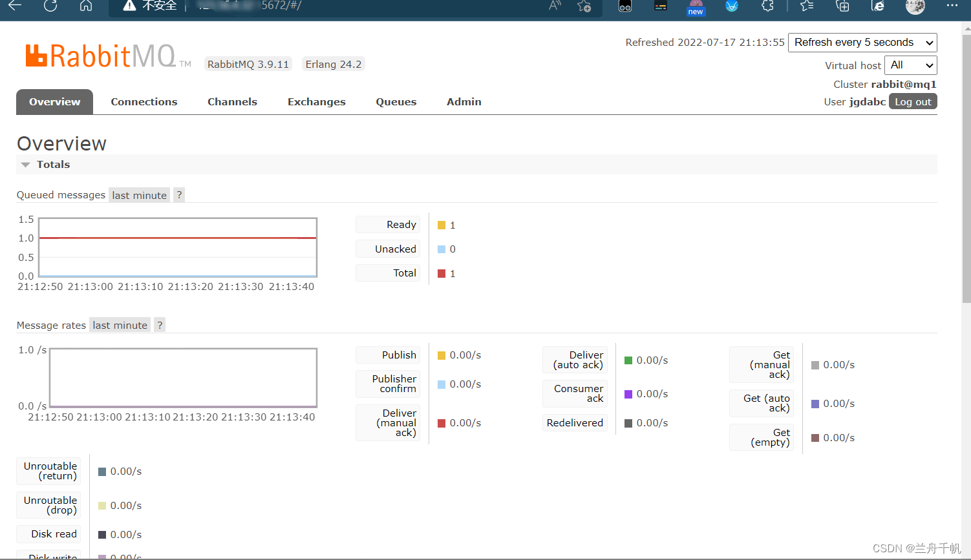Click the blue bird extension icon
The height and width of the screenshot is (560, 971).
click(x=732, y=6)
